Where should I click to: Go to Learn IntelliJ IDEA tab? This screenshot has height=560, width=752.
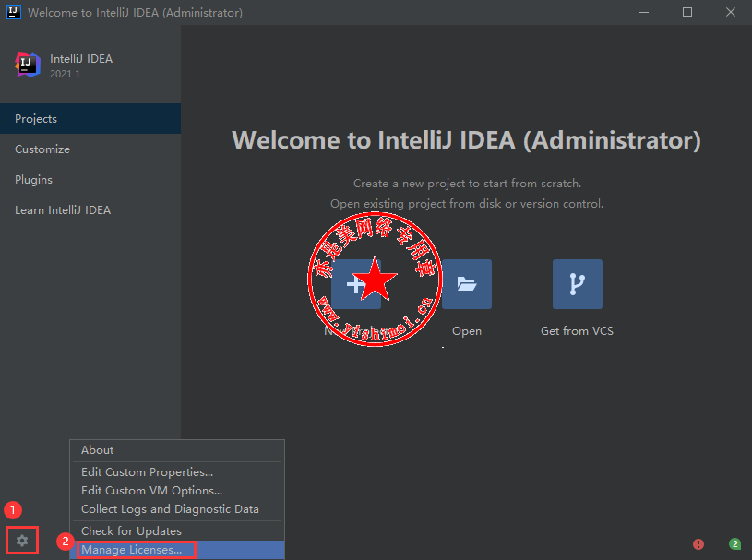point(63,210)
